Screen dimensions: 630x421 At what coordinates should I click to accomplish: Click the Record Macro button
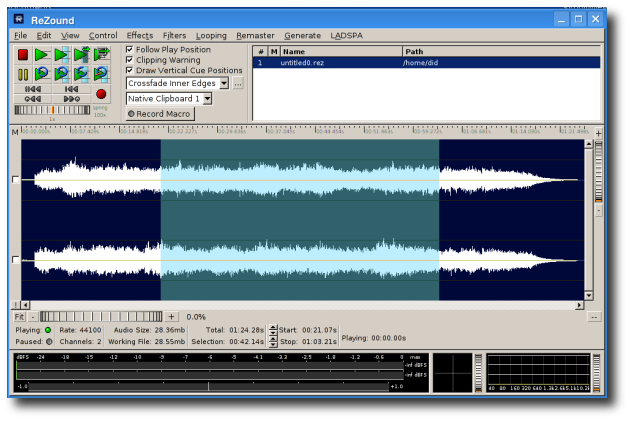click(160, 114)
